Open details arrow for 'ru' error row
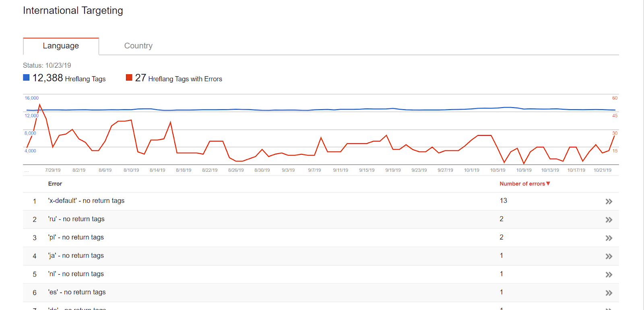Screen dimensions: 644x310 point(609,219)
